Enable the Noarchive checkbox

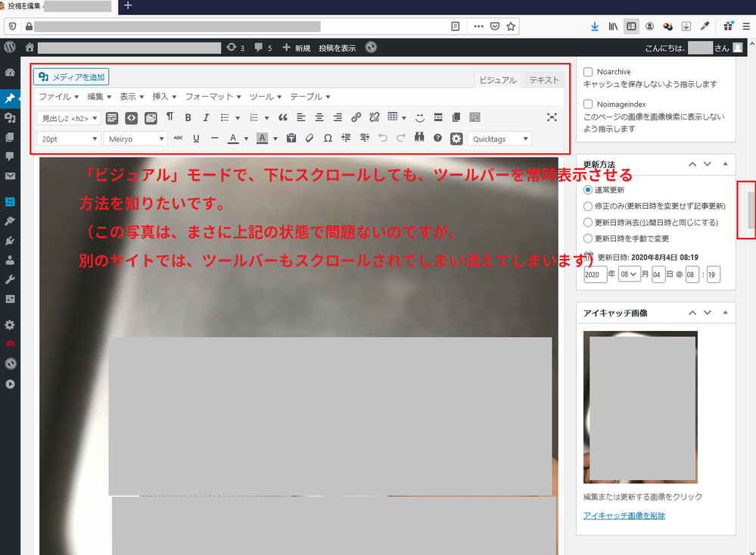click(x=588, y=72)
